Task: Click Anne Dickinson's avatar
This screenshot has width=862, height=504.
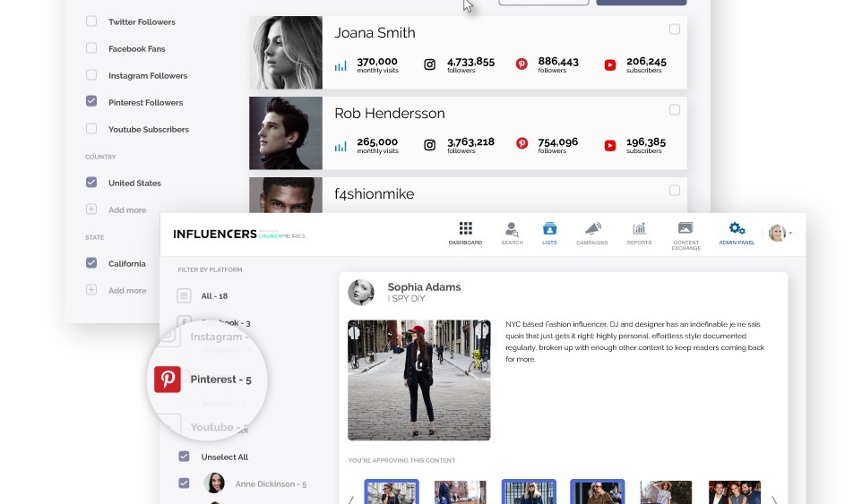Action: tap(214, 483)
